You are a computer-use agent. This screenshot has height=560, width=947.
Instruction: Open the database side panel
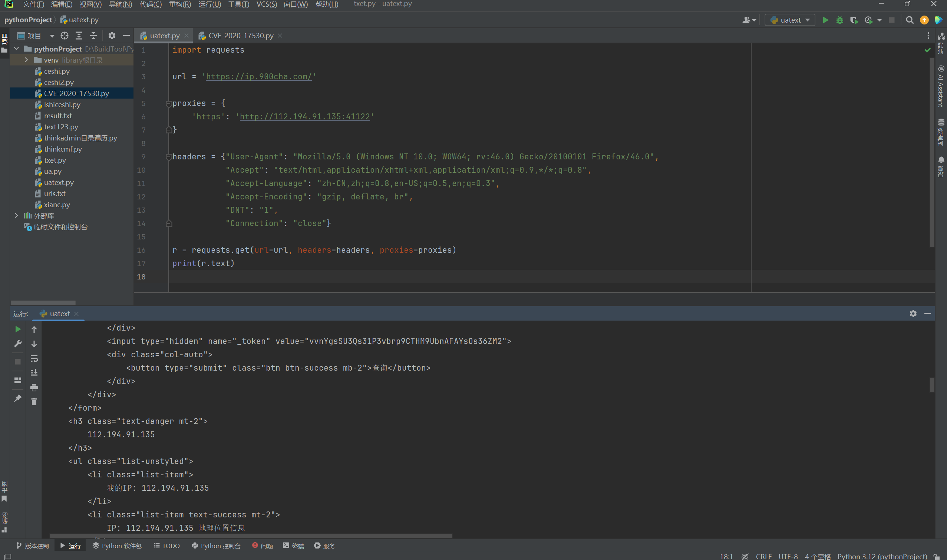(x=941, y=132)
